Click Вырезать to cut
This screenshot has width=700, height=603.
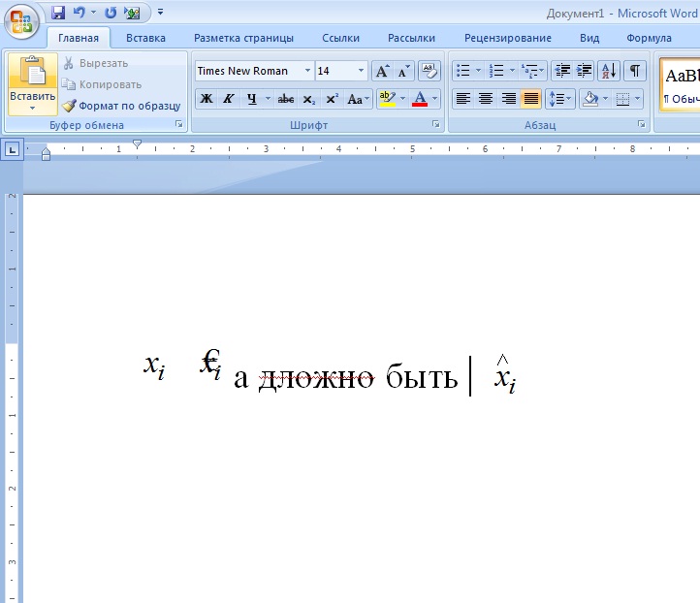coord(95,63)
